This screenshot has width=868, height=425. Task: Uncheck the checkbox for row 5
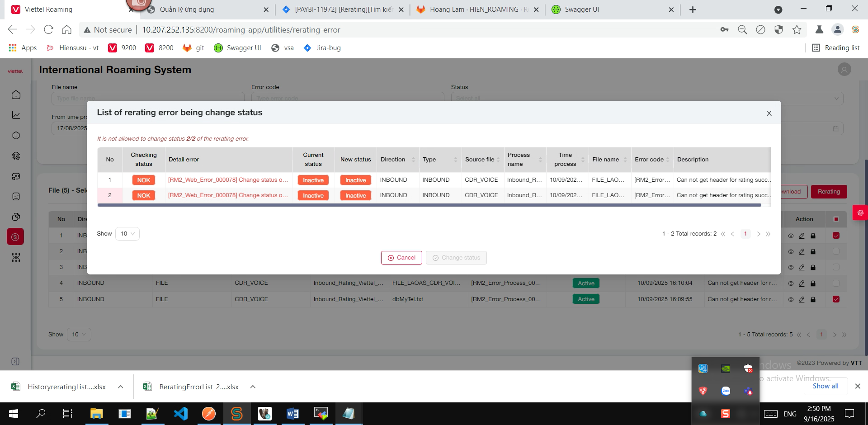coord(836,299)
